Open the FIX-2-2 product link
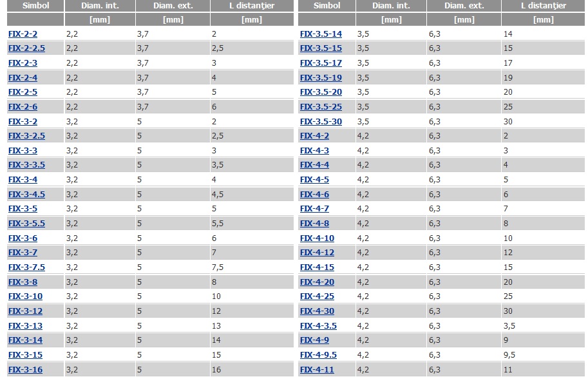This screenshot has height=377, width=588. [23, 34]
